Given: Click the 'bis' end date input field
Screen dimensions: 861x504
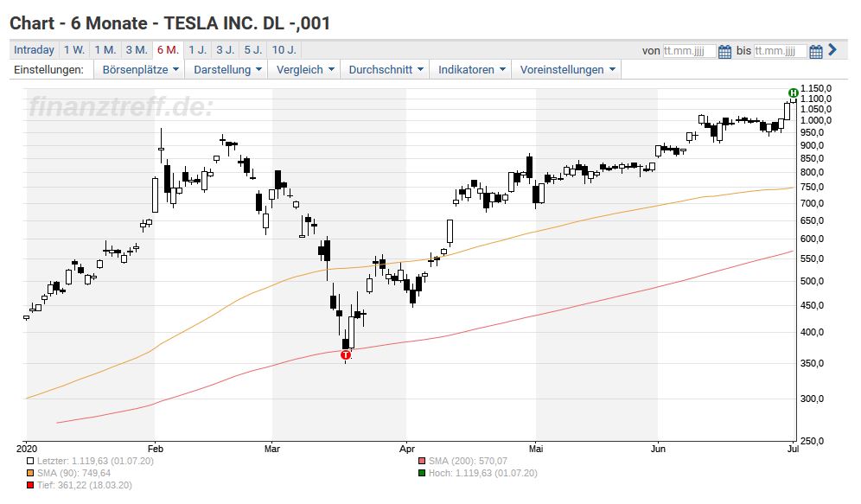Looking at the screenshot, I should click(x=781, y=51).
